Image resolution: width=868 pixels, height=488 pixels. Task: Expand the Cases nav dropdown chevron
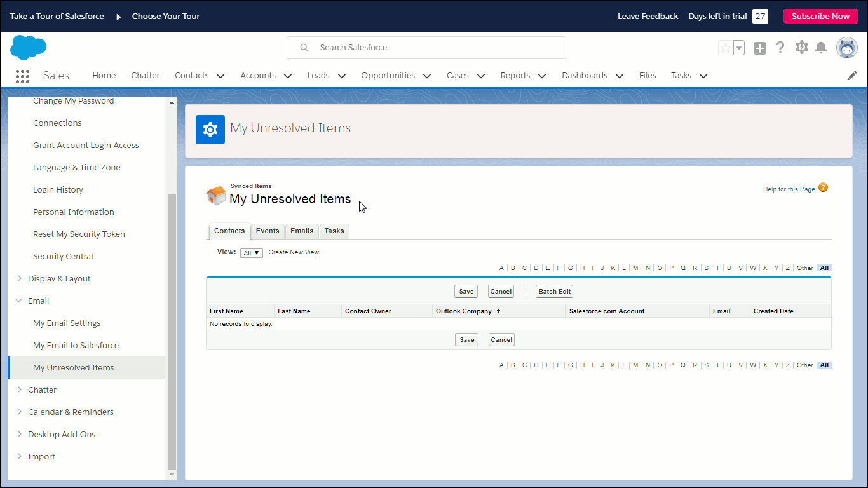(481, 76)
